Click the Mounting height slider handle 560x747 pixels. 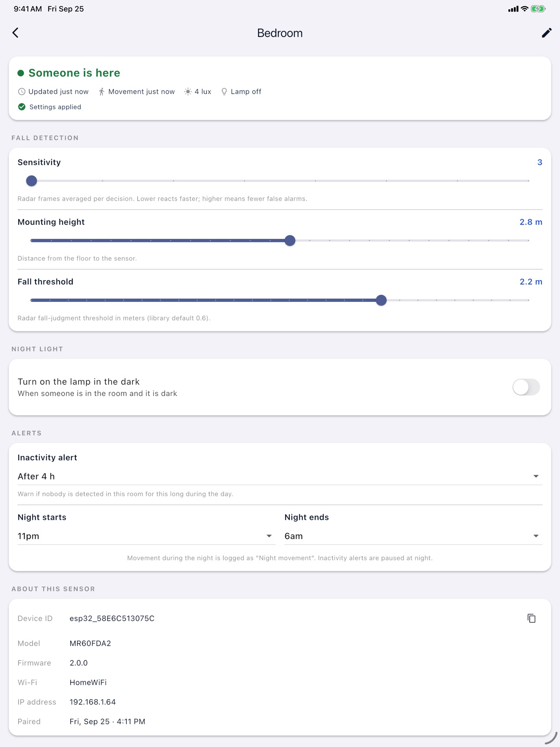coord(290,241)
